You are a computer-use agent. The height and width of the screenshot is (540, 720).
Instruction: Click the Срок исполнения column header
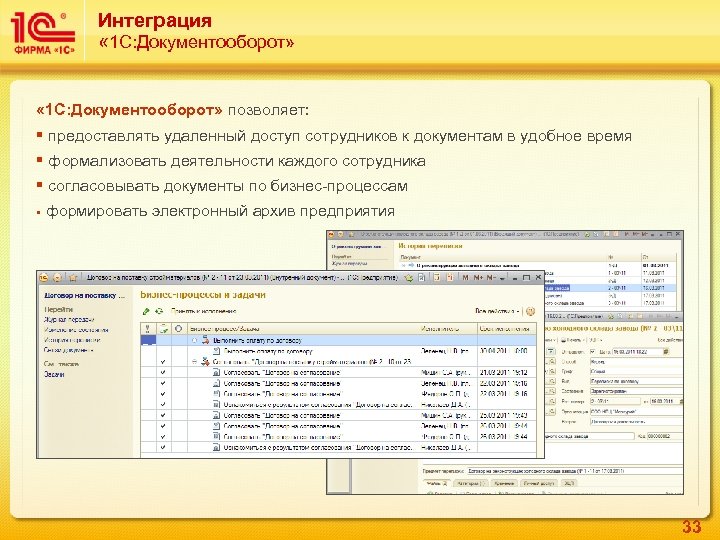(506, 329)
